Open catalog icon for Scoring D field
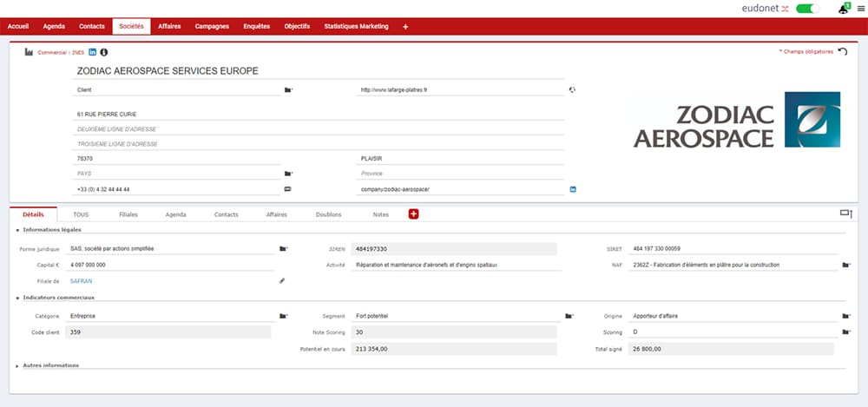Image resolution: width=868 pixels, height=407 pixels. [846, 332]
